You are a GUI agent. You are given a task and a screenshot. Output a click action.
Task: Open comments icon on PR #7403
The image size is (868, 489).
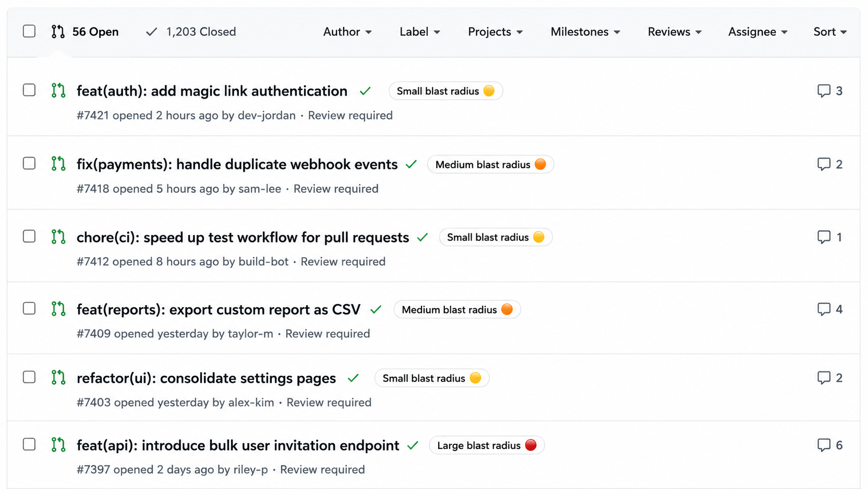tap(824, 378)
